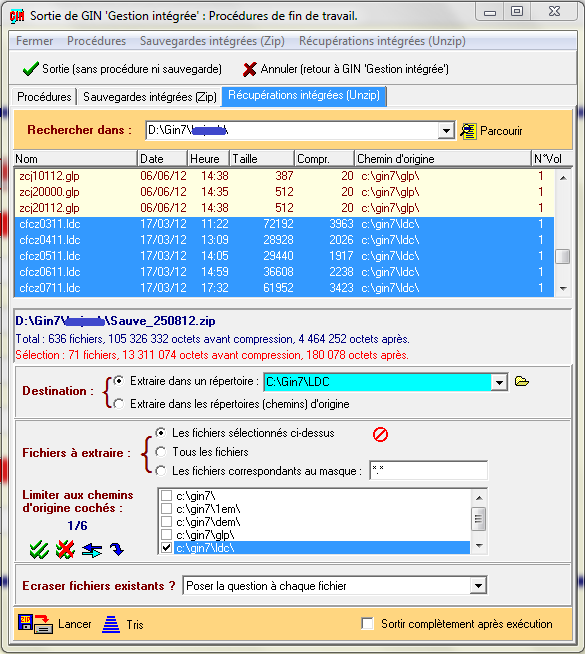Expand the 'Rechercher dans' path dropdown

pos(446,131)
